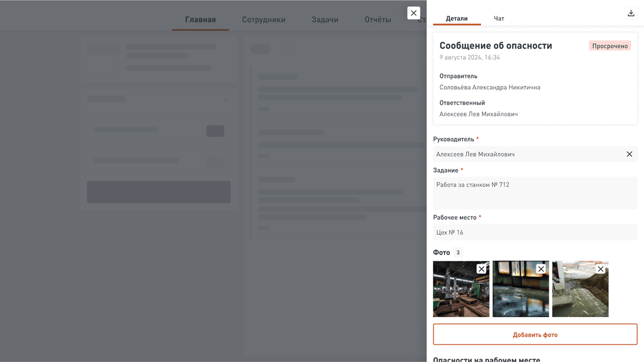Click the heading Сообщение об опасности

(496, 46)
